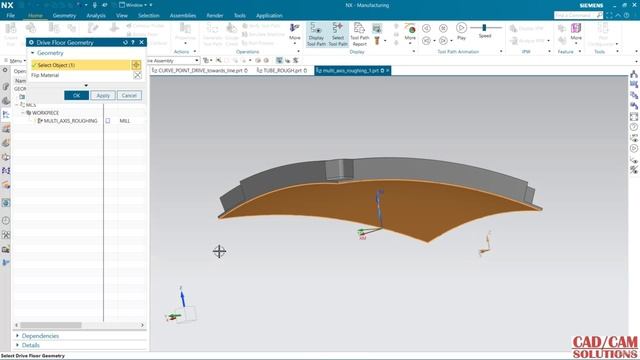
Task: Select the WORKPIECE tree item
Action: tap(45, 113)
